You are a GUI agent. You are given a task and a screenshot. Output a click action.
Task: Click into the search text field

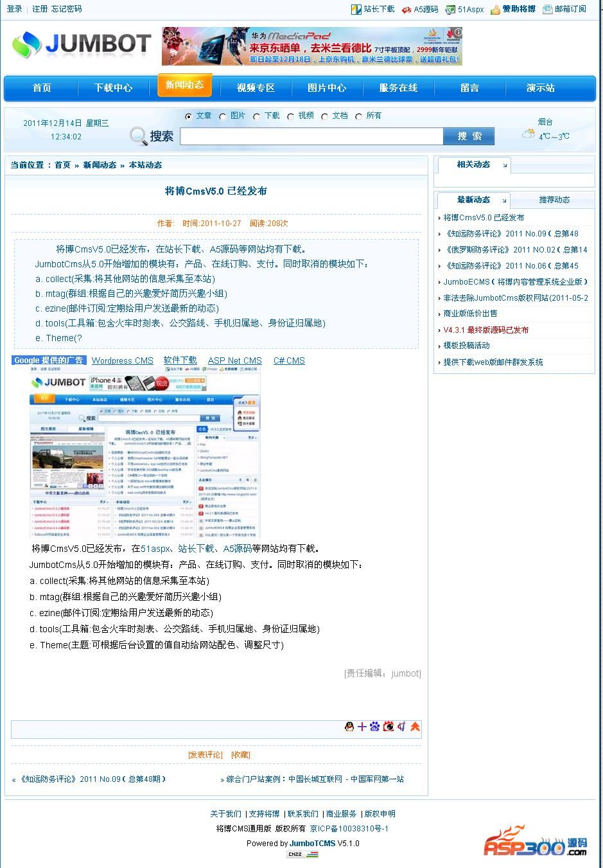point(311,136)
